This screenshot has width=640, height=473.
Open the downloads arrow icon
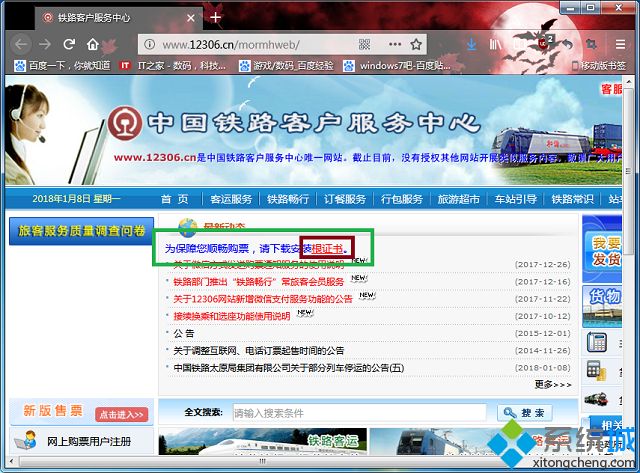(471, 44)
